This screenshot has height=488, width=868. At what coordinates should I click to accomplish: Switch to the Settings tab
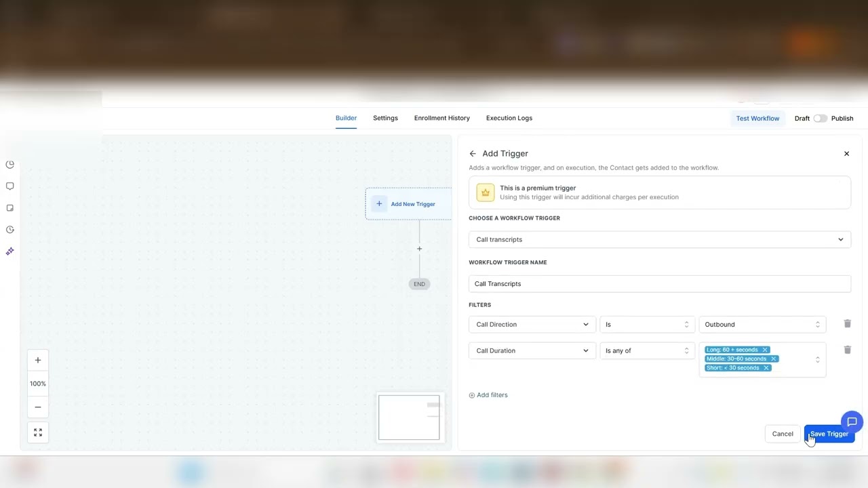pyautogui.click(x=385, y=118)
